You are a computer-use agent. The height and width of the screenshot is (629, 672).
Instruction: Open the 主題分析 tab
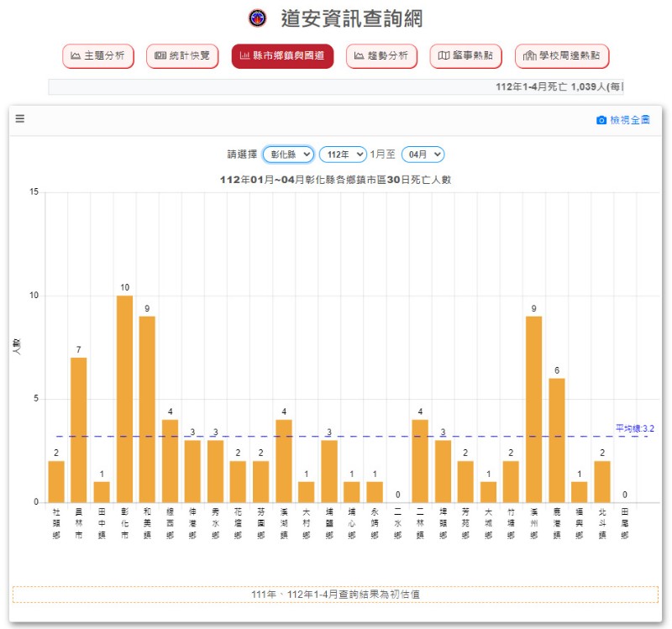pos(97,56)
